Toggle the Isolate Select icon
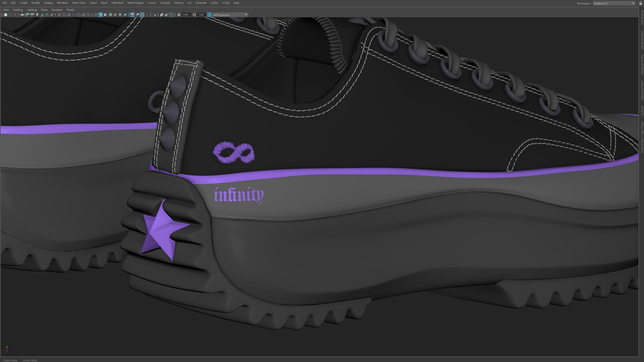The height and width of the screenshot is (362, 644). click(154, 15)
